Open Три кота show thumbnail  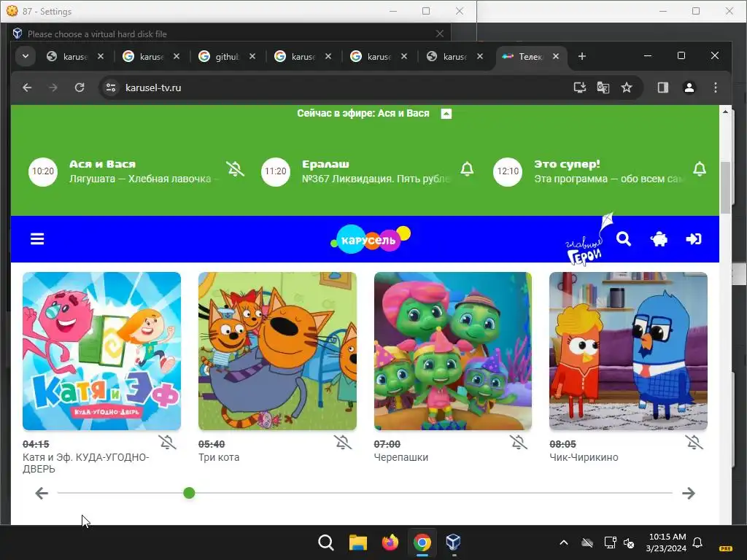pos(277,351)
